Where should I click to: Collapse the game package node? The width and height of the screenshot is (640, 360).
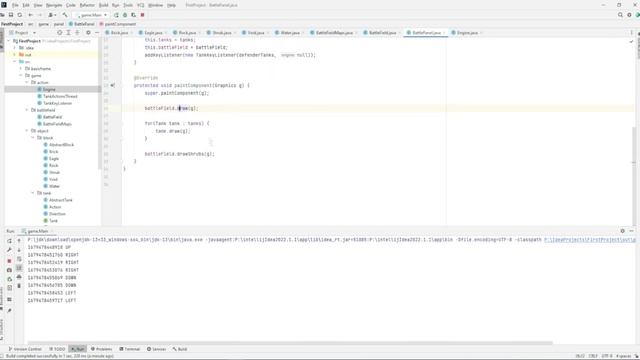coord(21,76)
